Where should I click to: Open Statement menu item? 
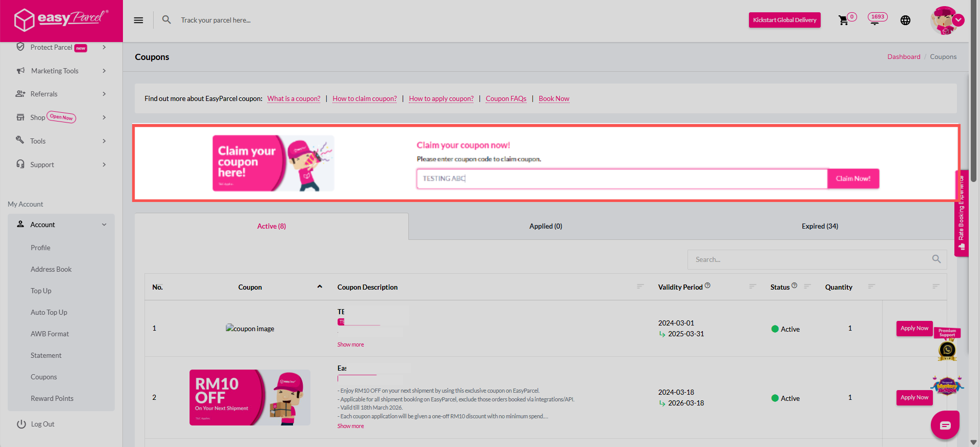coord(46,355)
